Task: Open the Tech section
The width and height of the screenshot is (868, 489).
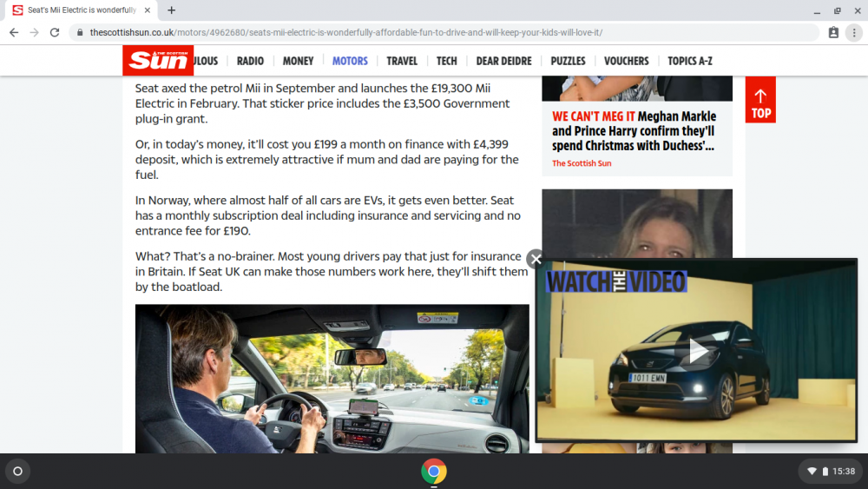Action: coord(447,61)
